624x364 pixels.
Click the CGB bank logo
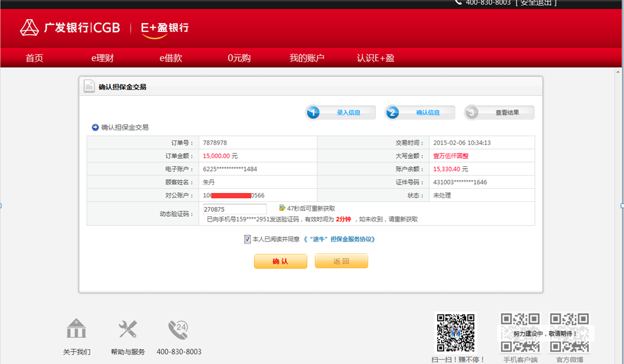[x=70, y=28]
